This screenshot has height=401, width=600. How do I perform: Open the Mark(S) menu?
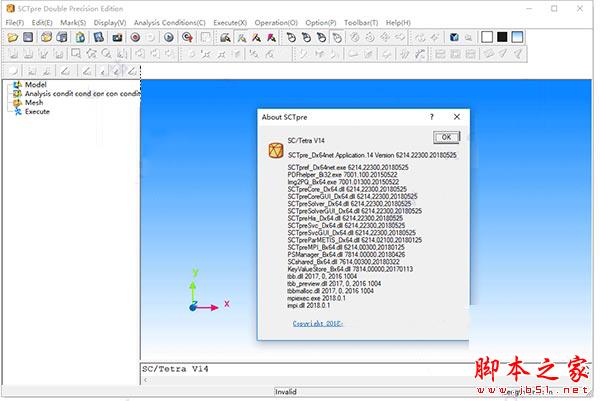(x=73, y=23)
